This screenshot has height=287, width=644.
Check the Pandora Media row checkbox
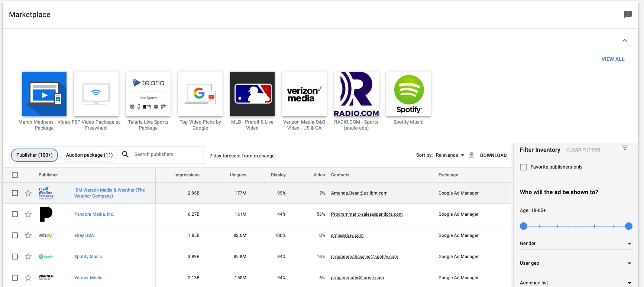[x=15, y=214]
